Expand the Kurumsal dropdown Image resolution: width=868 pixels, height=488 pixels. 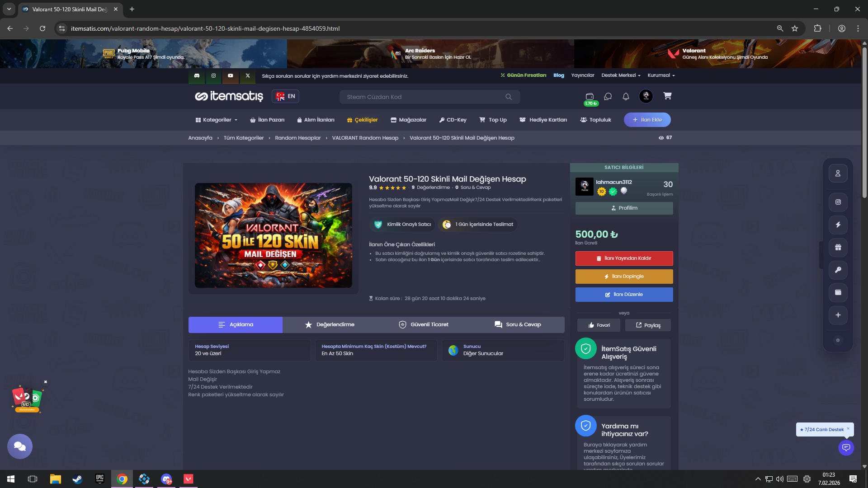(661, 75)
